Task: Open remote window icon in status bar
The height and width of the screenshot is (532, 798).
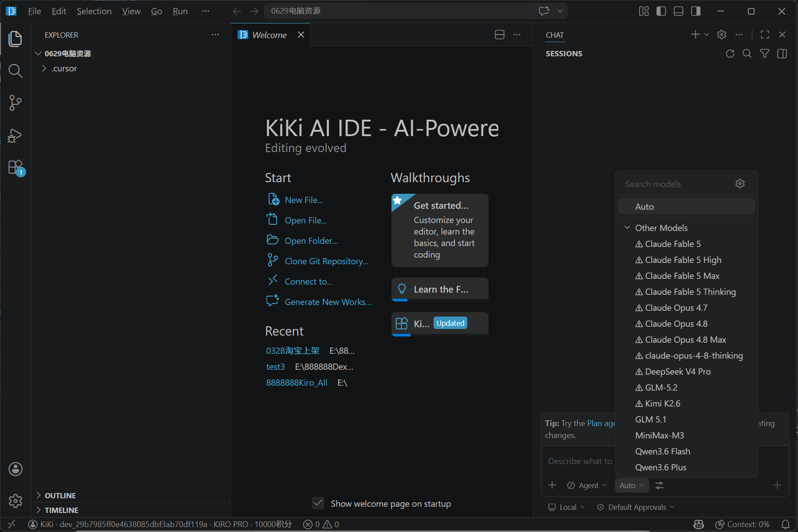Action: (12, 524)
